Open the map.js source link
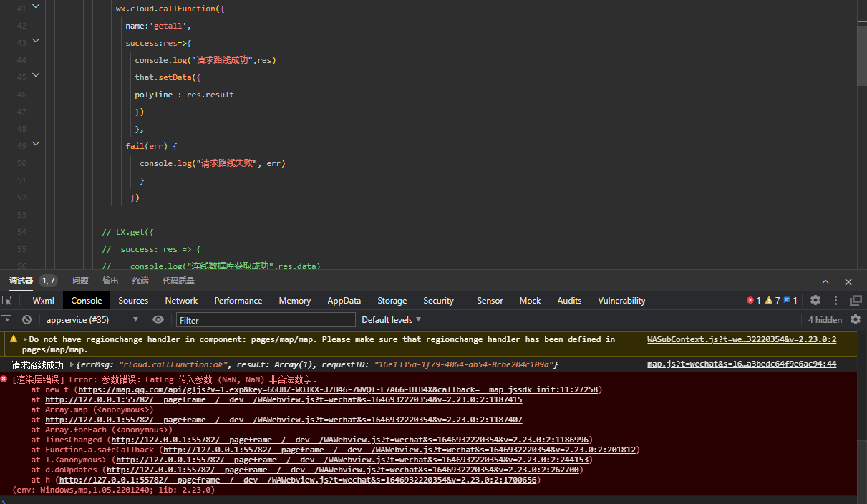 (742, 364)
